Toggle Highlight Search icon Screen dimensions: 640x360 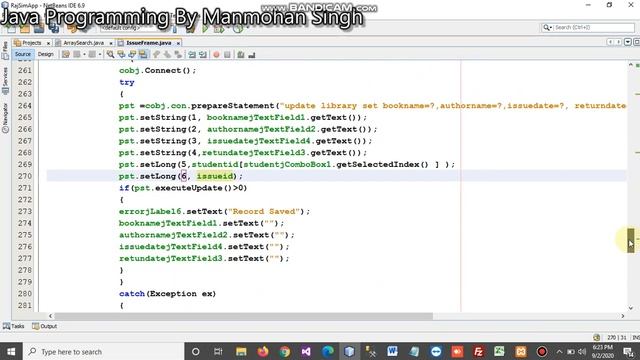point(143,54)
